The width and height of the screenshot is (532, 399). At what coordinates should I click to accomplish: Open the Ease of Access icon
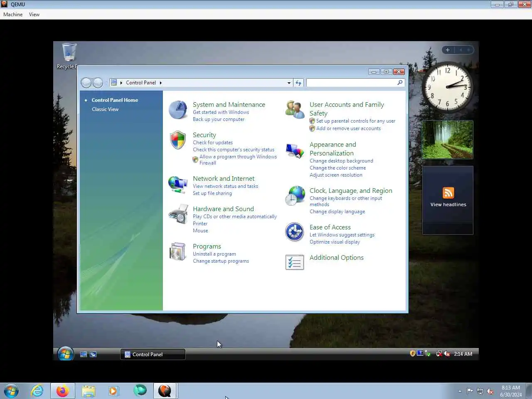pyautogui.click(x=295, y=232)
